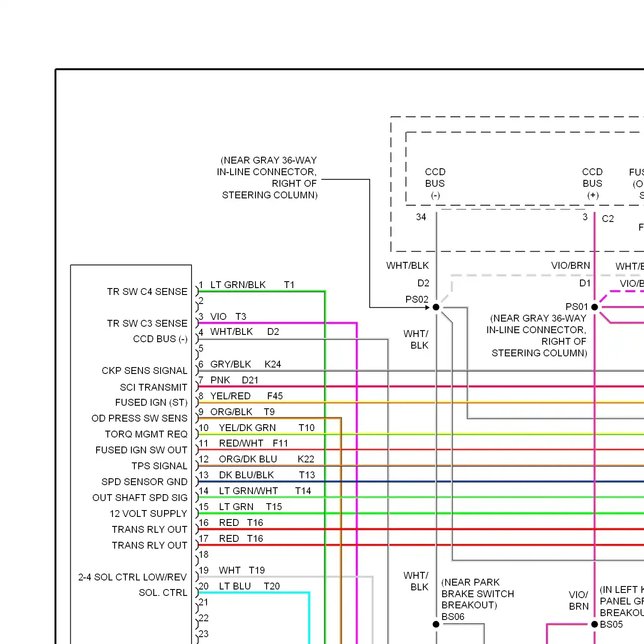Click the PS01 splice dot
644x644 pixels.
click(x=595, y=307)
